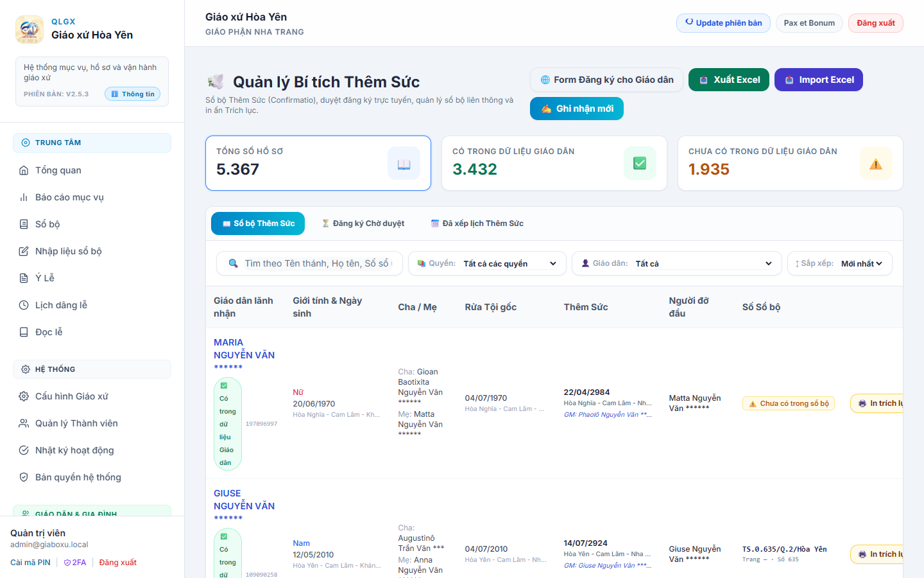Open Báo cáo mục vụ chart icon
This screenshot has height=578, width=924.
24,197
